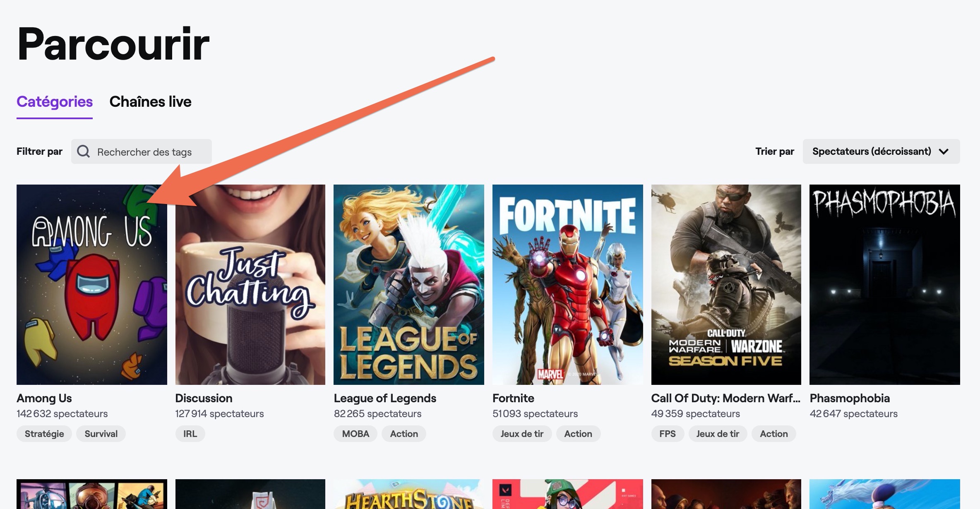Select the FPS tag under Call Of Duty

click(668, 434)
